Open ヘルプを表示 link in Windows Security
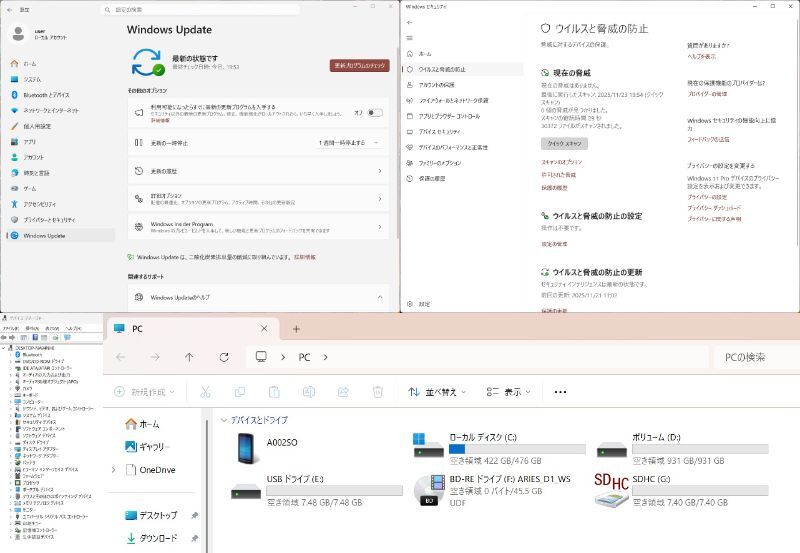This screenshot has height=553, width=800. click(x=701, y=57)
